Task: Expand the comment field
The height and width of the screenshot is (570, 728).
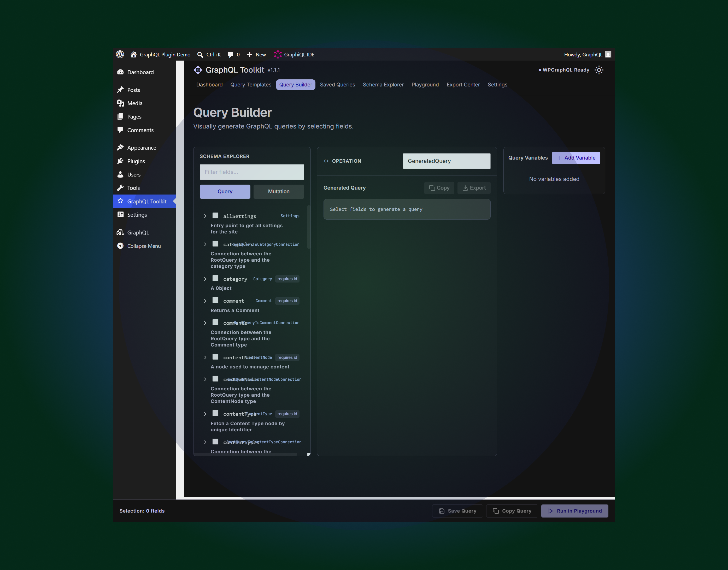Action: 205,301
